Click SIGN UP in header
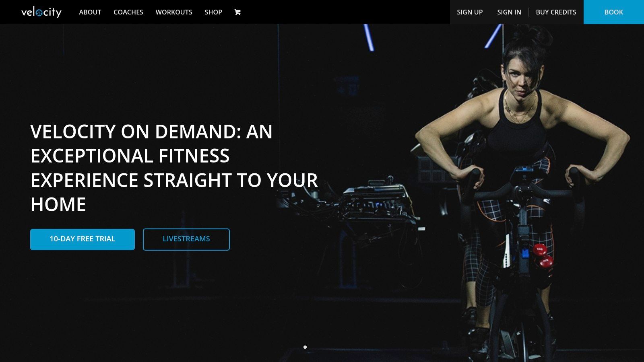644x362 pixels. [x=470, y=12]
